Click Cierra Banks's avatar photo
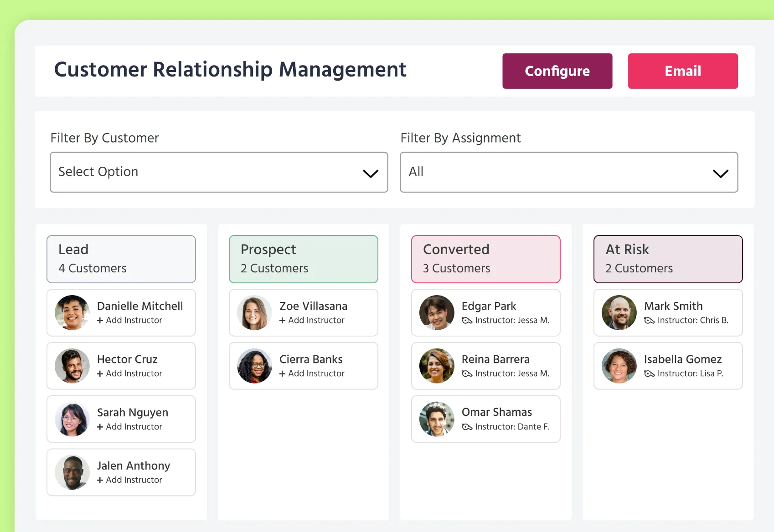774x532 pixels. (254, 366)
